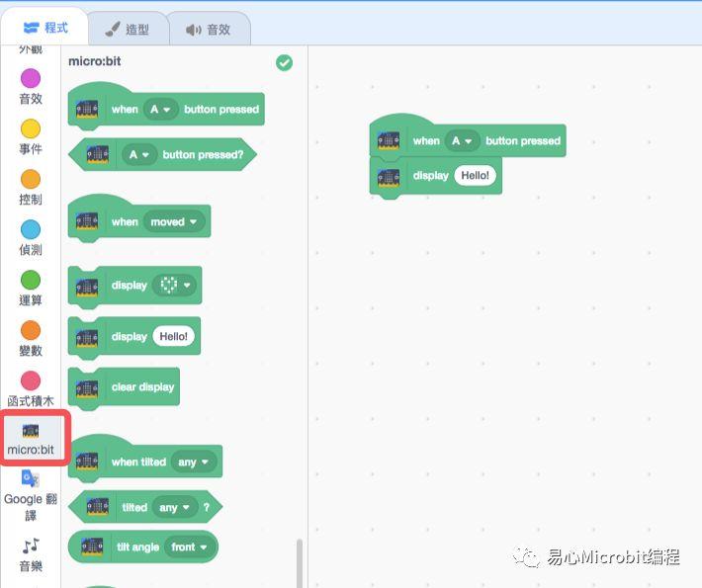Select the green 運算 operators category
Viewport: 702px width, 588px height.
[x=31, y=289]
